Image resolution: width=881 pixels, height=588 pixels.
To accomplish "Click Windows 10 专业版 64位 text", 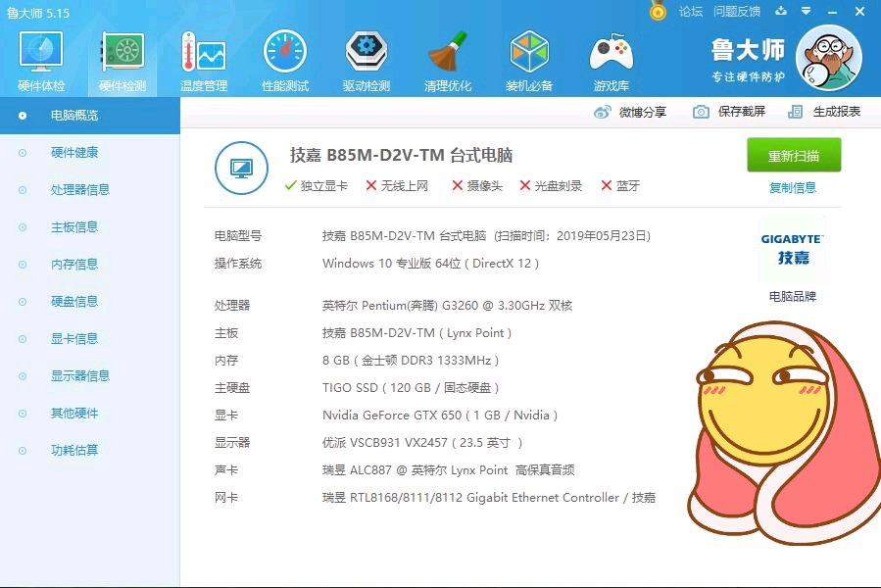I will coord(430,263).
